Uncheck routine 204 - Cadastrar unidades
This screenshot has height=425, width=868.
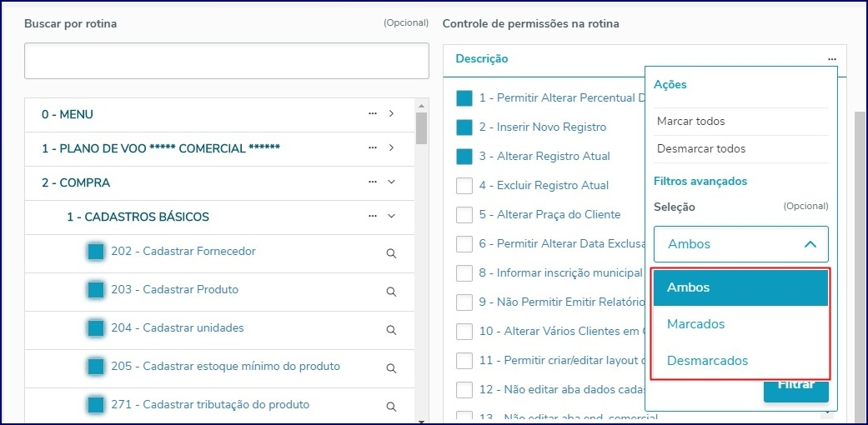pyautogui.click(x=96, y=328)
